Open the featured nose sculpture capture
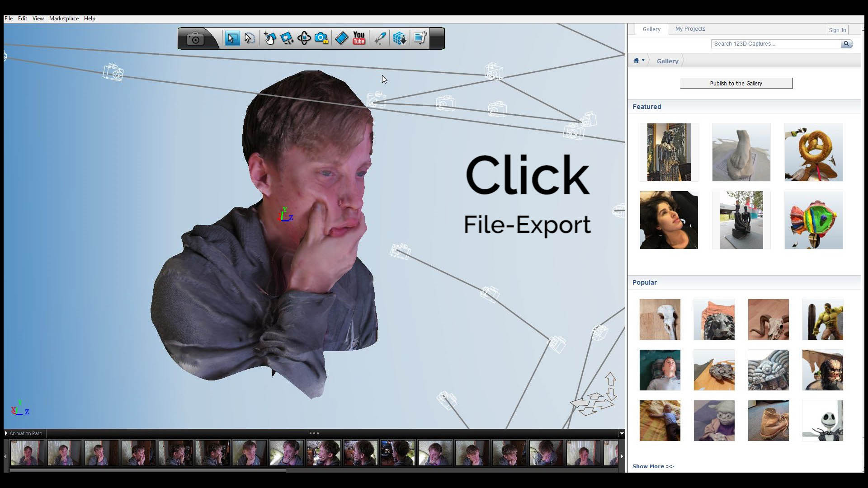Viewport: 868px width, 488px height. [x=741, y=152]
